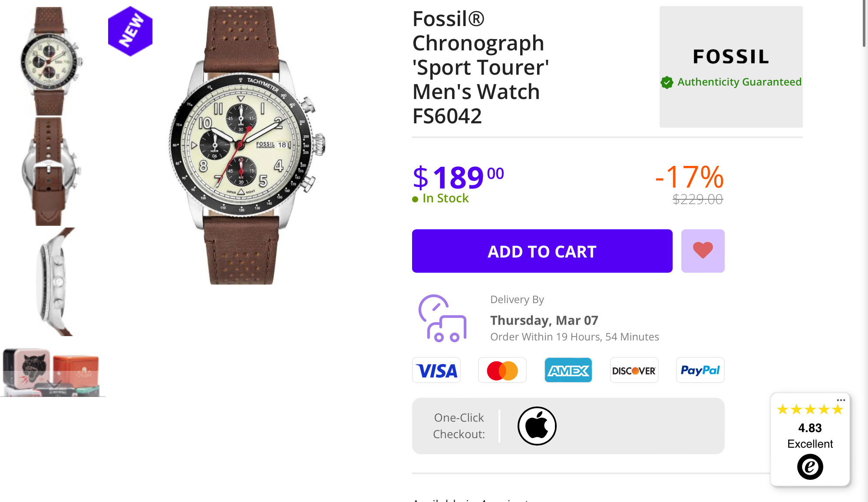Click the PayPal payment icon

700,370
